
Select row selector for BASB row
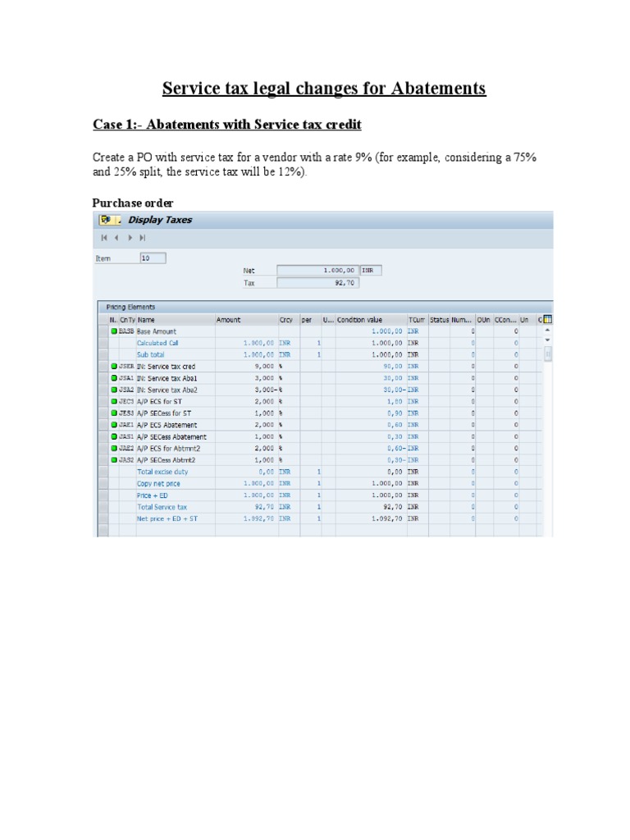point(103,331)
